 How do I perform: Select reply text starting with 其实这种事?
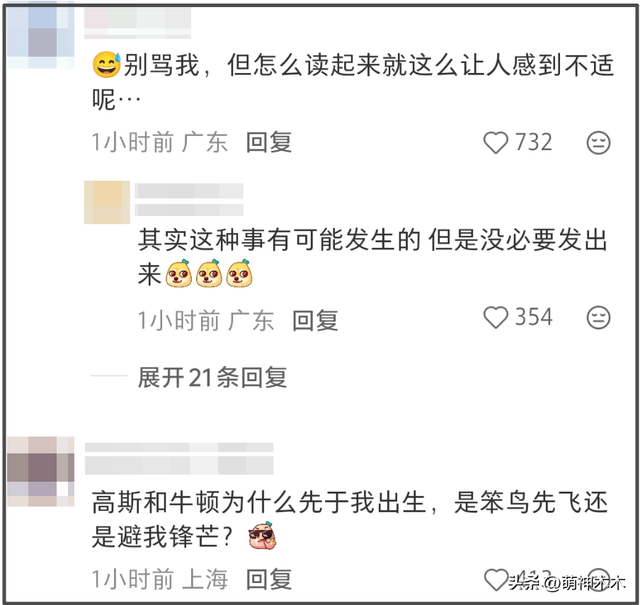click(x=373, y=257)
